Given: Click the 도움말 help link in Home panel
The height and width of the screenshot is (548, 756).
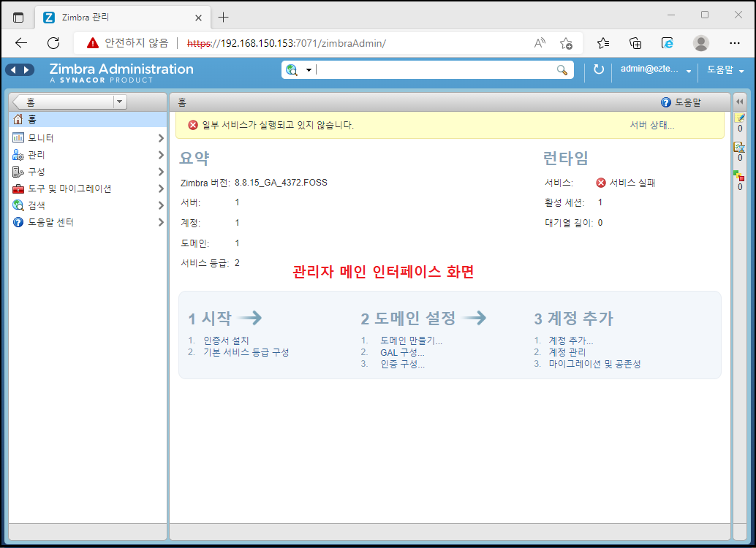Looking at the screenshot, I should 681,102.
